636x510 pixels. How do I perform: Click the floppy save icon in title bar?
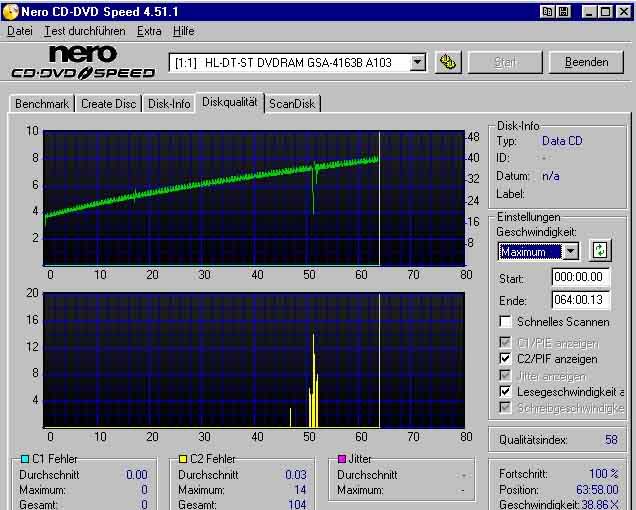[x=563, y=11]
